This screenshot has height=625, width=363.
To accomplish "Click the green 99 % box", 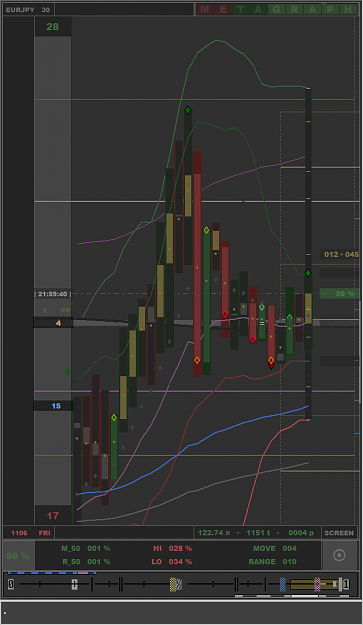I will coord(18,555).
